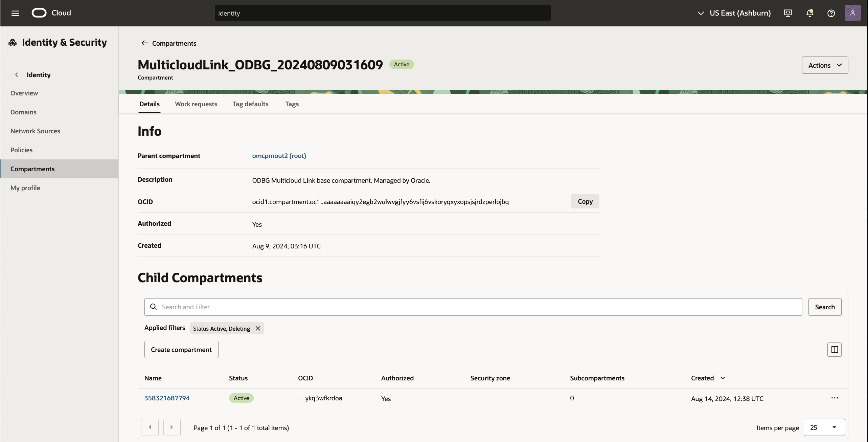Open the hamburger navigation menu
This screenshot has width=868, height=442.
15,13
